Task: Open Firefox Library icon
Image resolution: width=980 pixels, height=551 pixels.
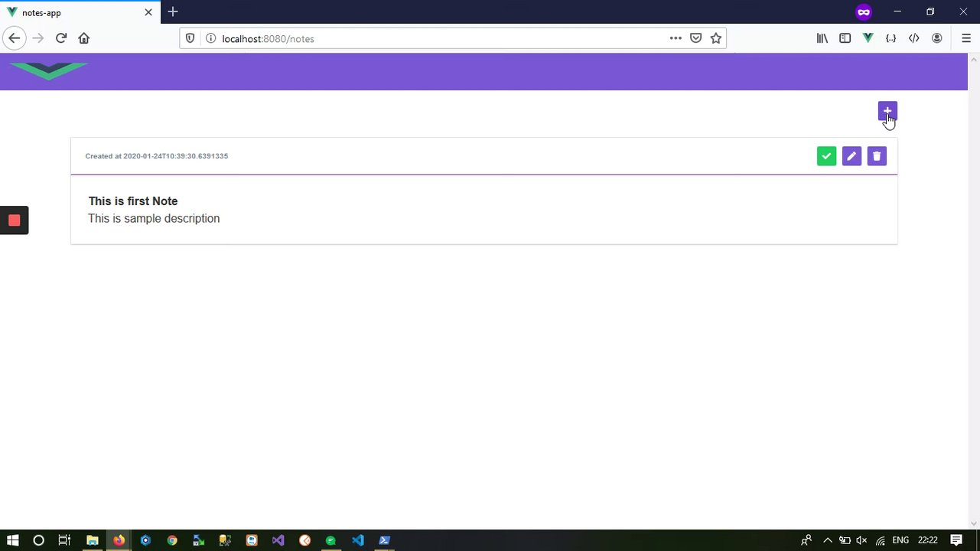Action: (822, 38)
